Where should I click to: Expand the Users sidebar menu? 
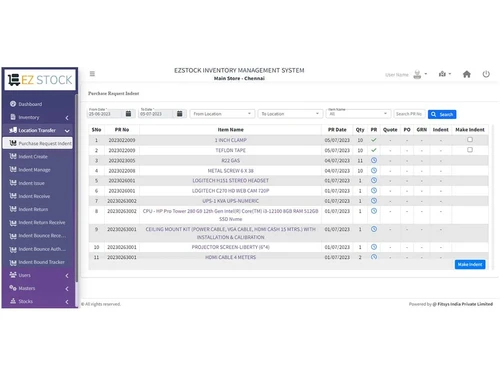[x=39, y=275]
